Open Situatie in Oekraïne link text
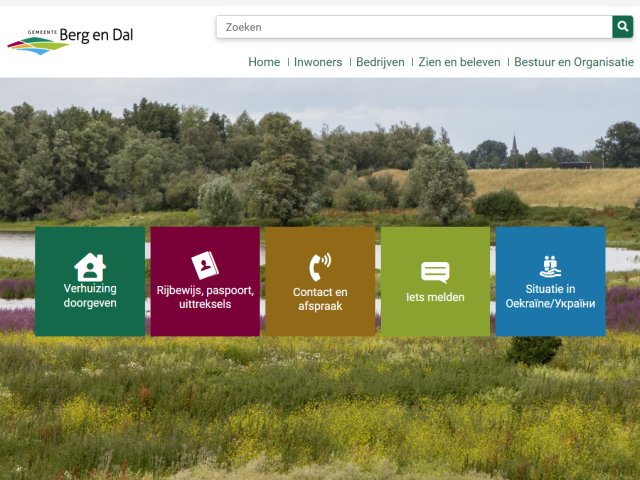Screen dimensions: 640x480 (x=550, y=296)
